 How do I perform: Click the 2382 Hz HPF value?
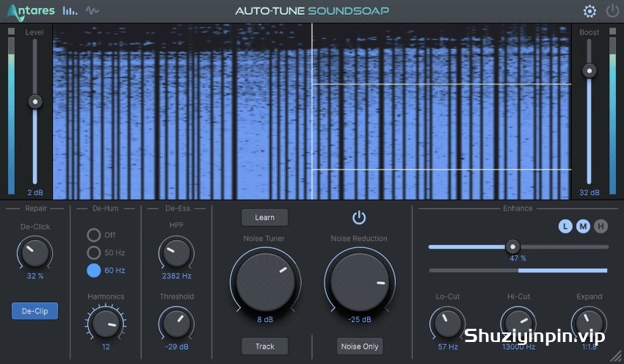coord(177,276)
